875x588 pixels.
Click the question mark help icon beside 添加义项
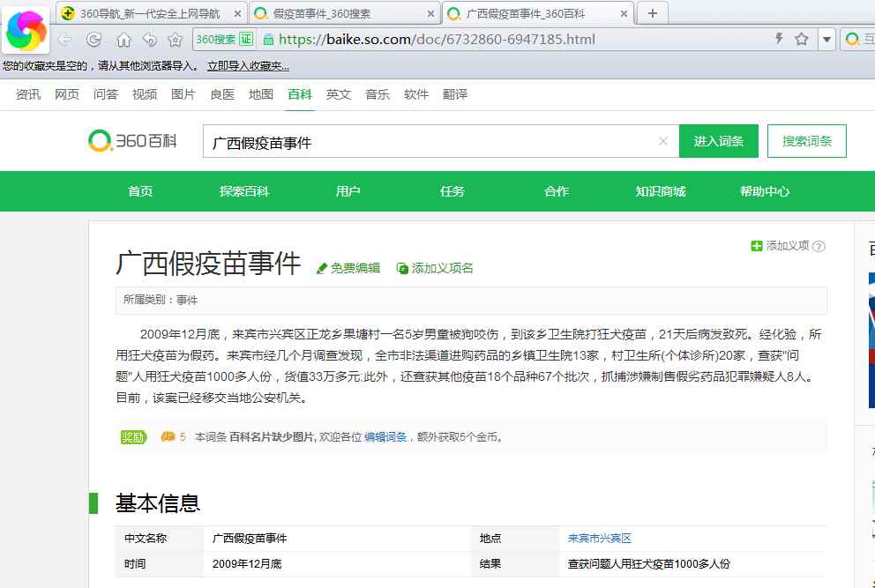(819, 247)
